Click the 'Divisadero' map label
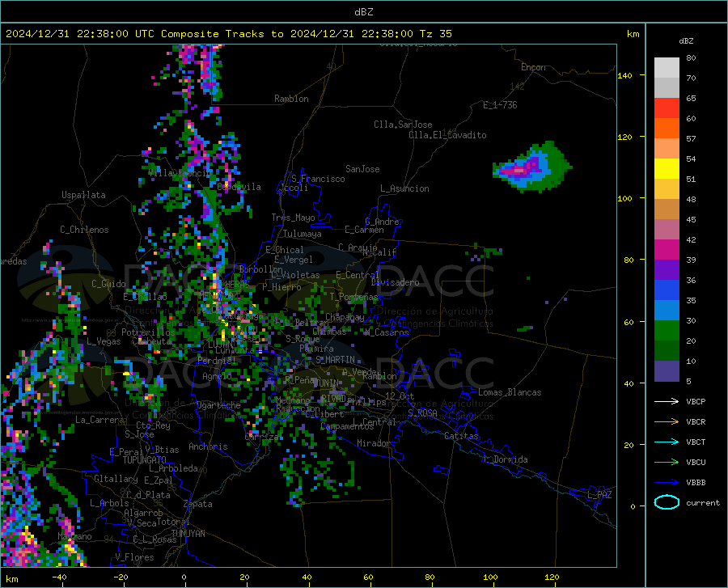Image resolution: width=728 pixels, height=588 pixels. click(395, 282)
